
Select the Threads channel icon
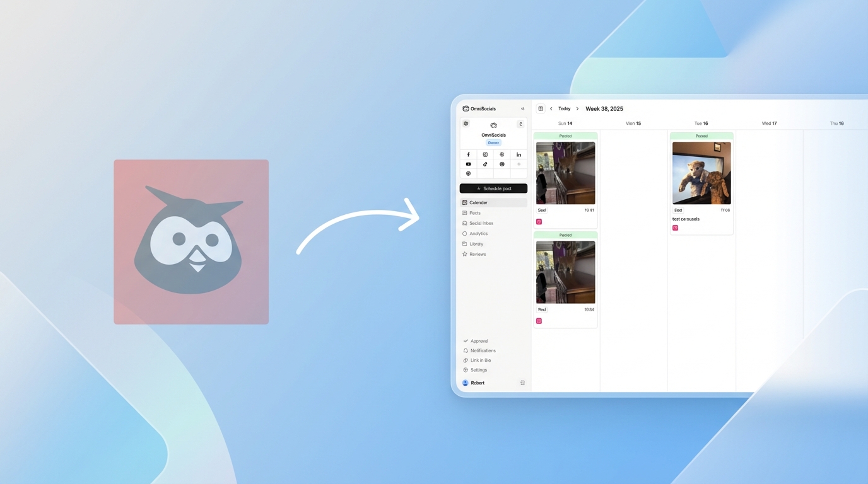click(501, 154)
